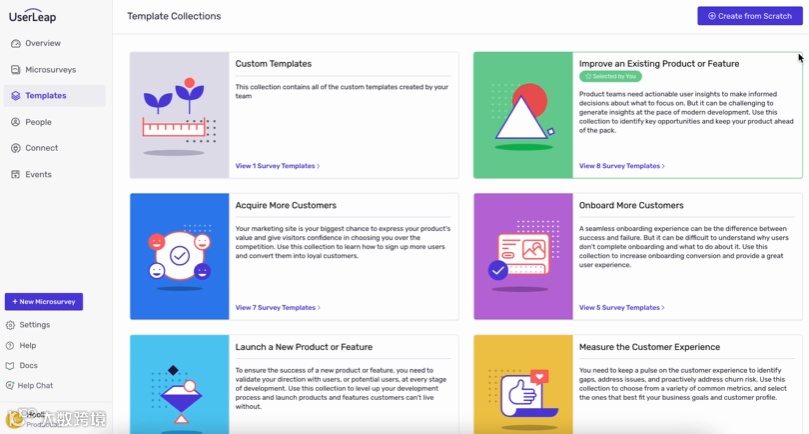Click the Events calendar icon
The image size is (809, 434).
(x=15, y=174)
